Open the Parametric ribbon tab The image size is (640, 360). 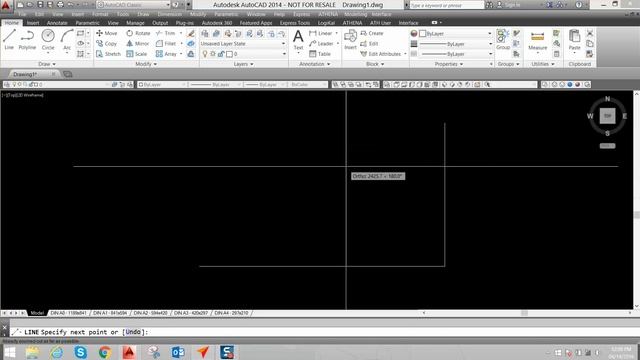(x=87, y=23)
